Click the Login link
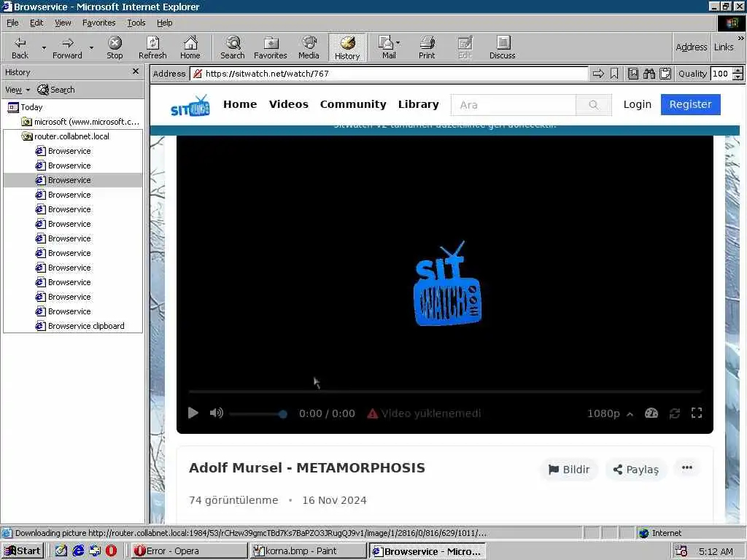Screen dimensions: 747x560 tap(638, 104)
